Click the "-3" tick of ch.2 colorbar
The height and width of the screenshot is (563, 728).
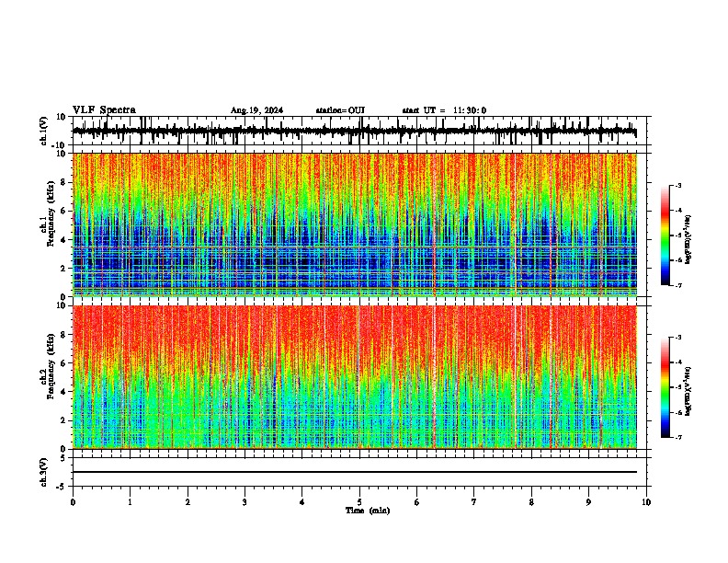point(678,338)
